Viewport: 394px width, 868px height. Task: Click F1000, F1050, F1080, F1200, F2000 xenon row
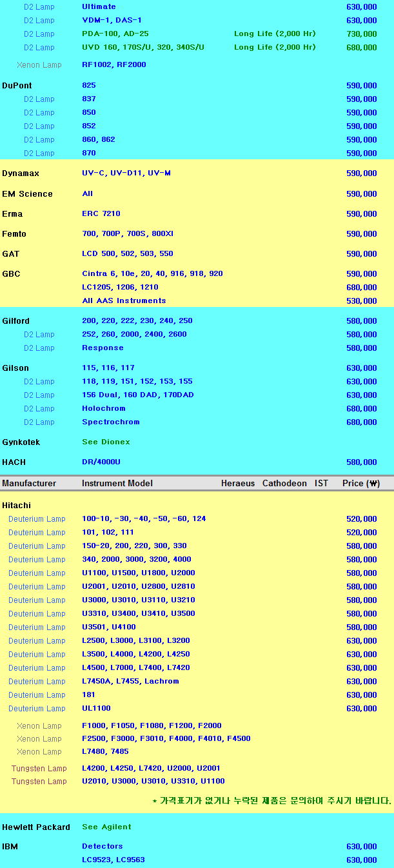point(152,725)
